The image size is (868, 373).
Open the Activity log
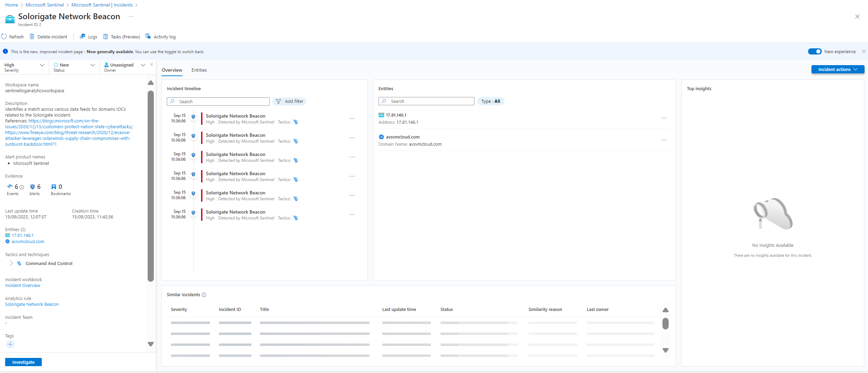pos(160,37)
